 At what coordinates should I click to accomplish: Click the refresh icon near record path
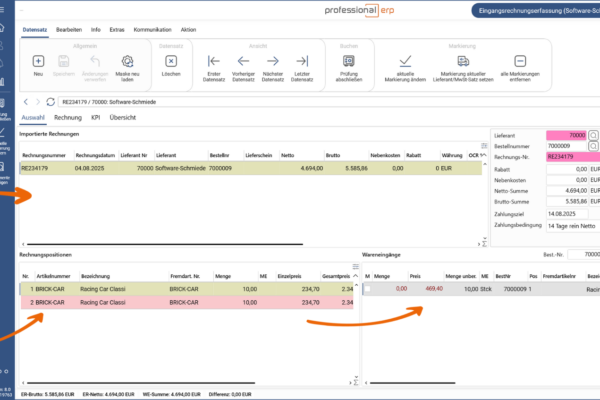(50, 102)
